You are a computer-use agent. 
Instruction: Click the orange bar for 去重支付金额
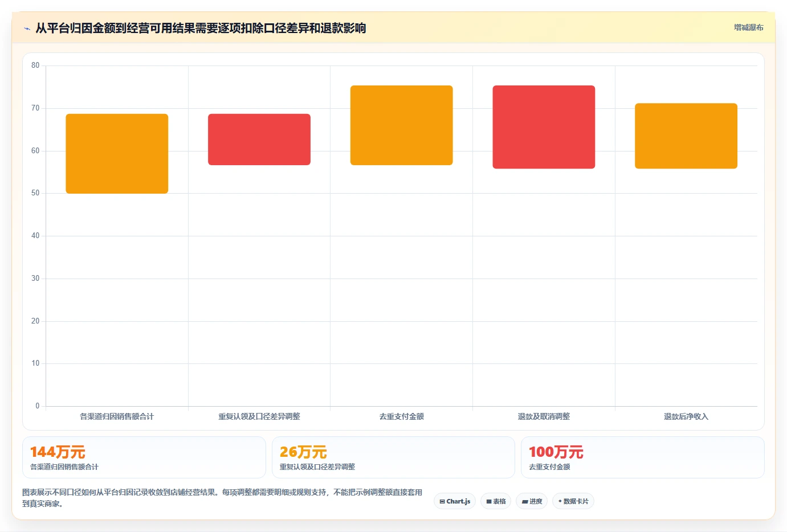[x=402, y=125]
